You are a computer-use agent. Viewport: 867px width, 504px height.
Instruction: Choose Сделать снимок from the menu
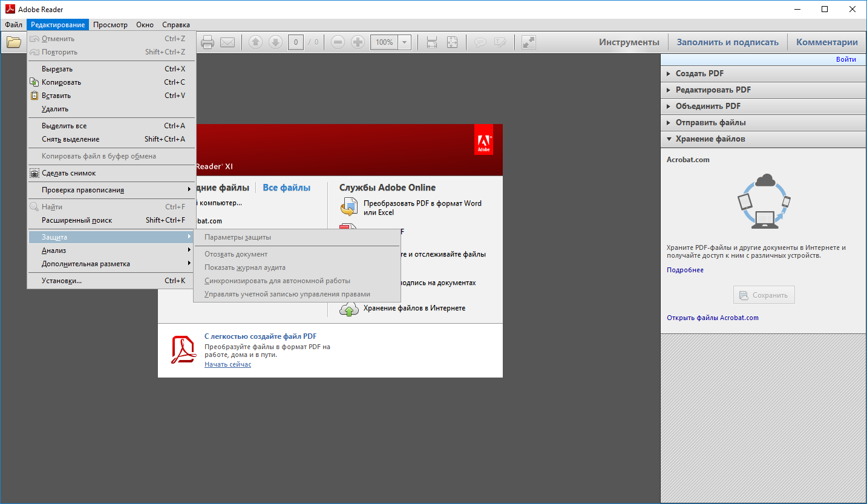click(111, 173)
